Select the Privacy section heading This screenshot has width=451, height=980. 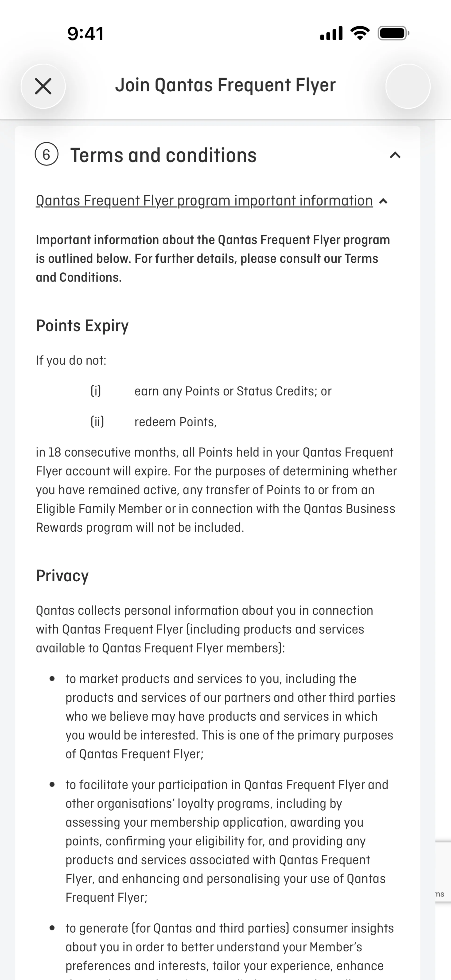click(x=62, y=576)
